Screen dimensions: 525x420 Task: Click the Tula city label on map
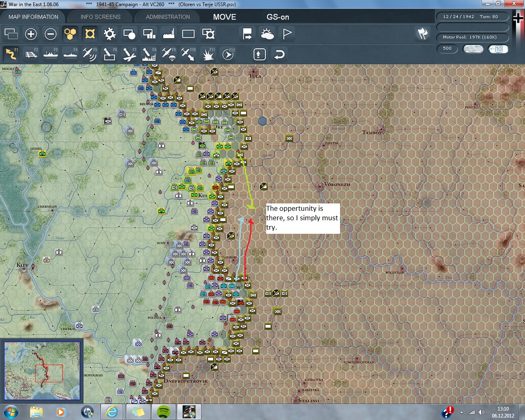[x=255, y=76]
